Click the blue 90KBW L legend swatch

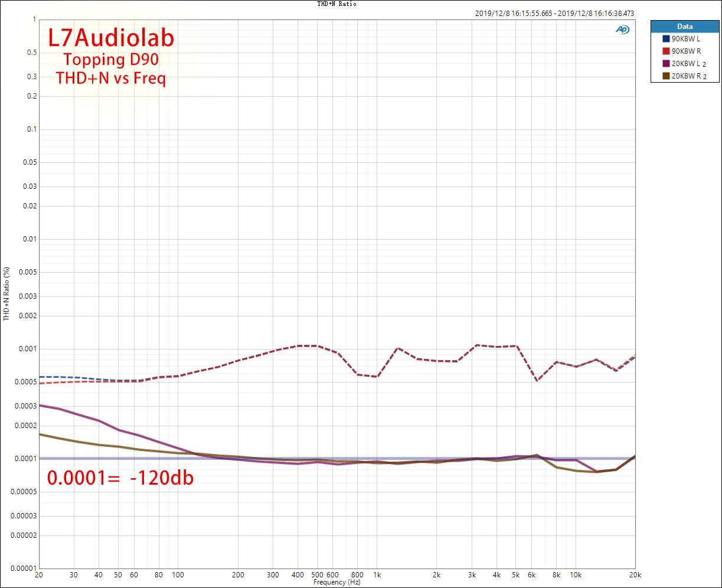point(666,39)
